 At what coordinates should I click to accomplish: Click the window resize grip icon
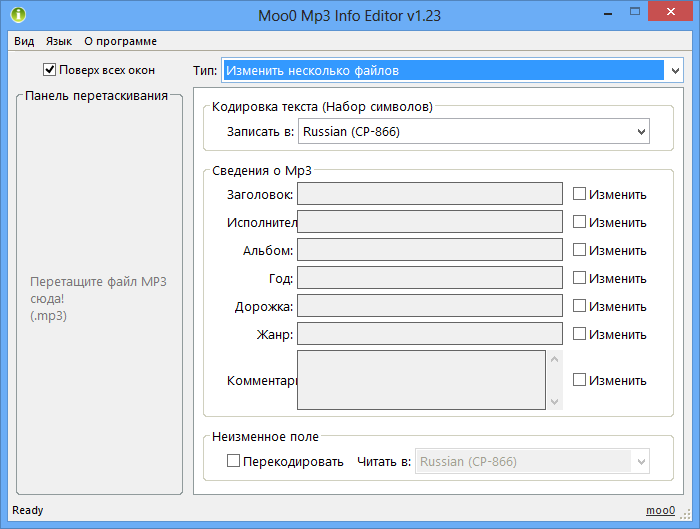685,514
